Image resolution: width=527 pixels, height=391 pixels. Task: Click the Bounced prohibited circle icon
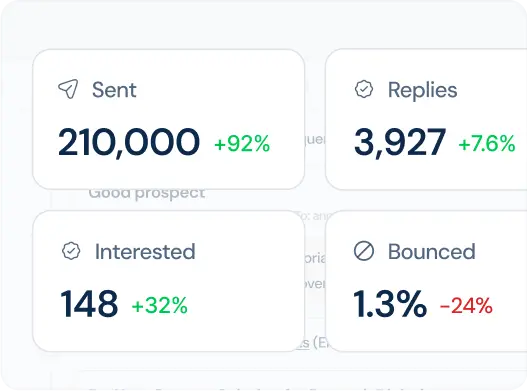[x=364, y=251]
